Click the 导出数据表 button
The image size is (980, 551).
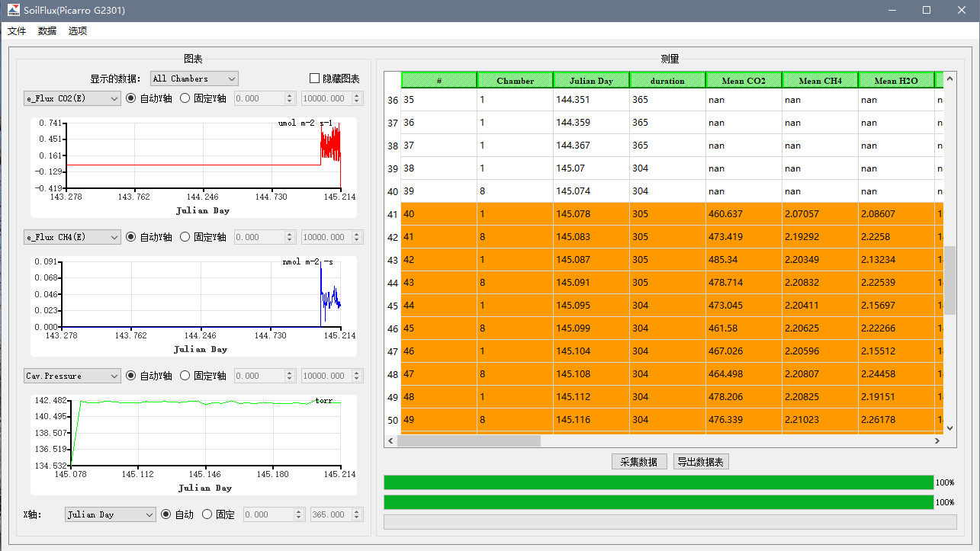pyautogui.click(x=701, y=462)
